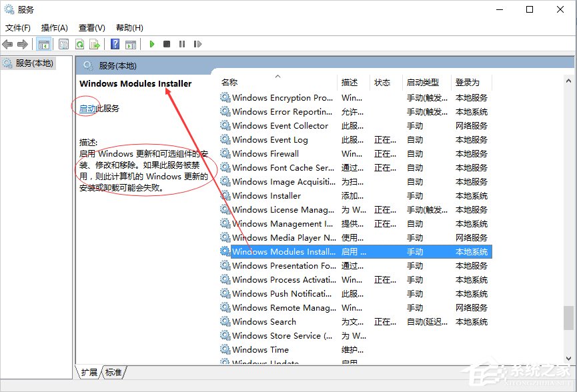Open the properties icon on the toolbar
Screen dimensions: 577x392
tap(62, 44)
